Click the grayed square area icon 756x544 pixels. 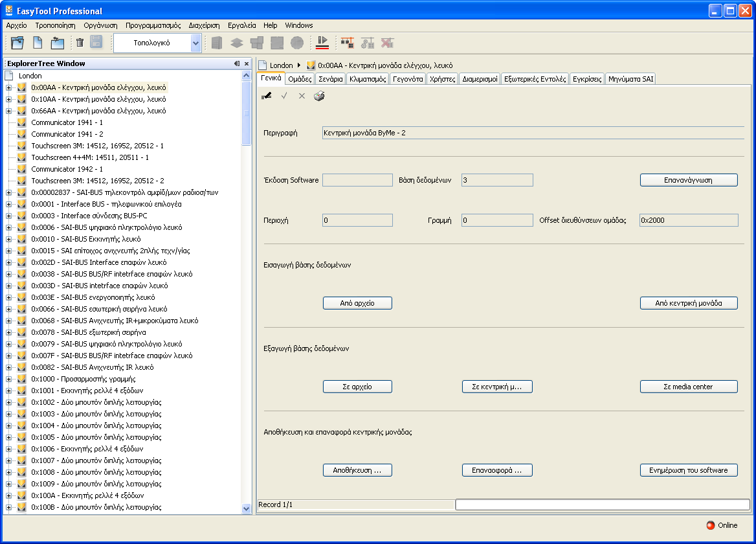tap(277, 43)
